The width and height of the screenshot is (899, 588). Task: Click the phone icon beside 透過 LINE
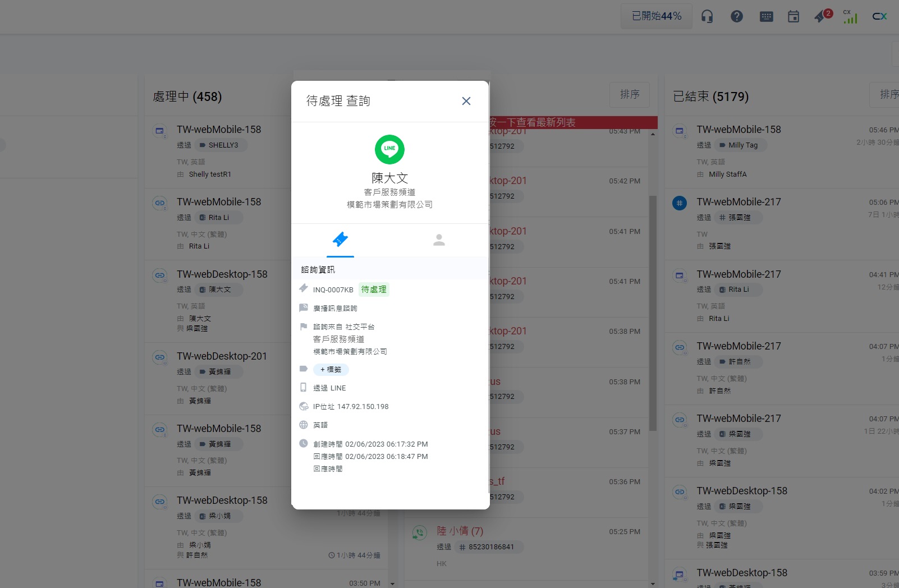(304, 387)
